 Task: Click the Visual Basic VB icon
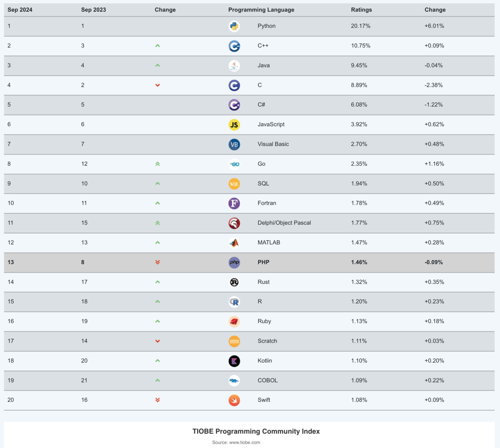point(234,144)
